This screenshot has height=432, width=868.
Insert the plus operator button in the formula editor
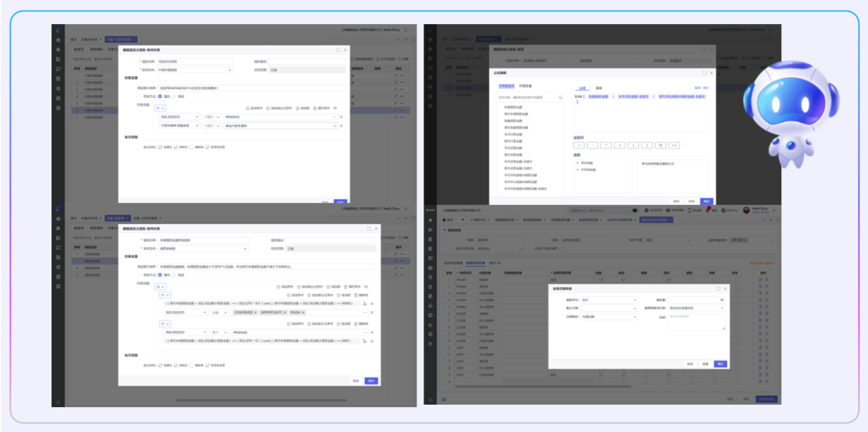click(x=579, y=145)
